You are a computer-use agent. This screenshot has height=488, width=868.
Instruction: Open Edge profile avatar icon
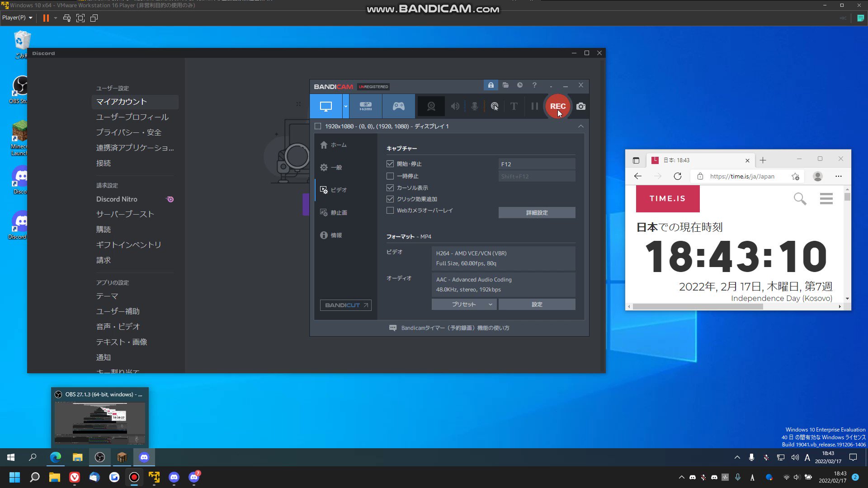pyautogui.click(x=817, y=176)
